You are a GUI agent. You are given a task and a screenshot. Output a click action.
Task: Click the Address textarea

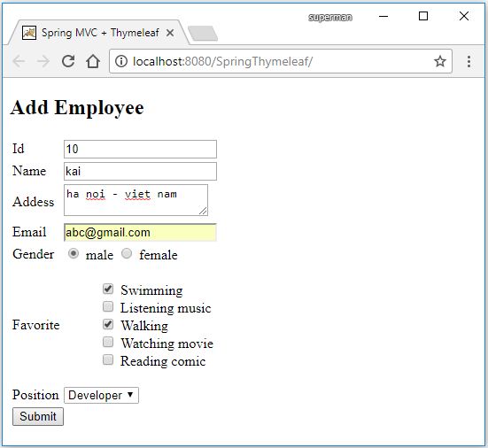[136, 200]
